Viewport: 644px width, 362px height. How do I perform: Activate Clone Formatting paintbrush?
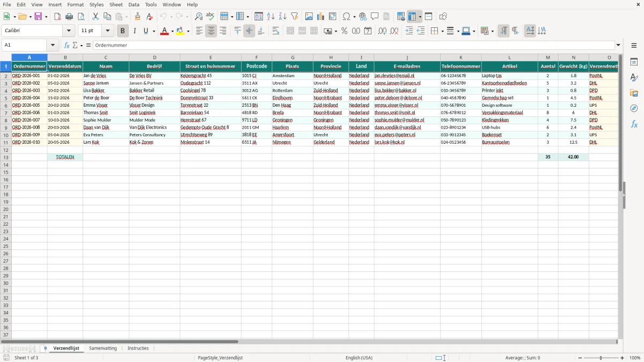coord(138,17)
